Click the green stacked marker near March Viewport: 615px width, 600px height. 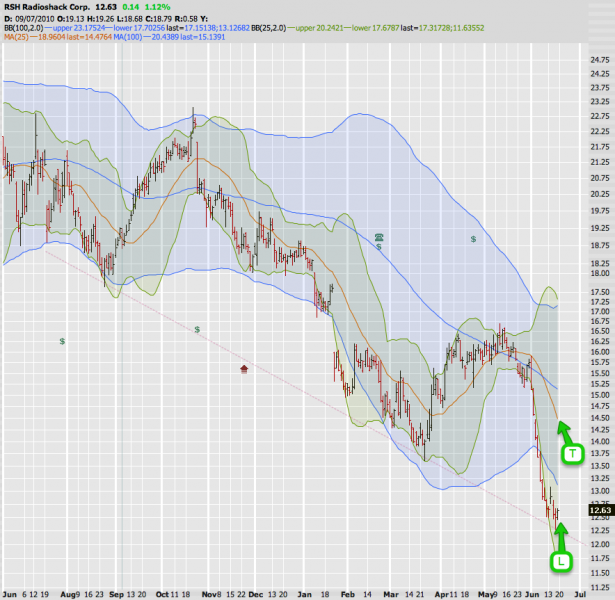(x=379, y=238)
